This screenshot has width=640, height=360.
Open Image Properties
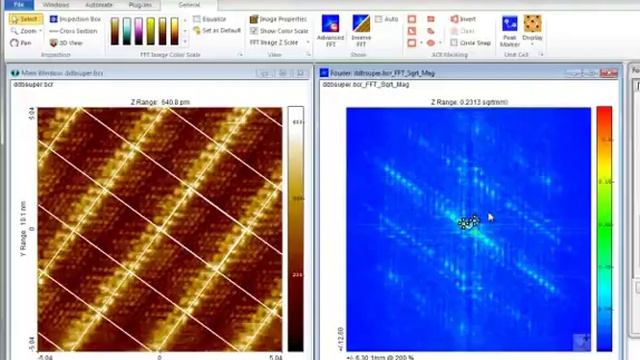[278, 19]
